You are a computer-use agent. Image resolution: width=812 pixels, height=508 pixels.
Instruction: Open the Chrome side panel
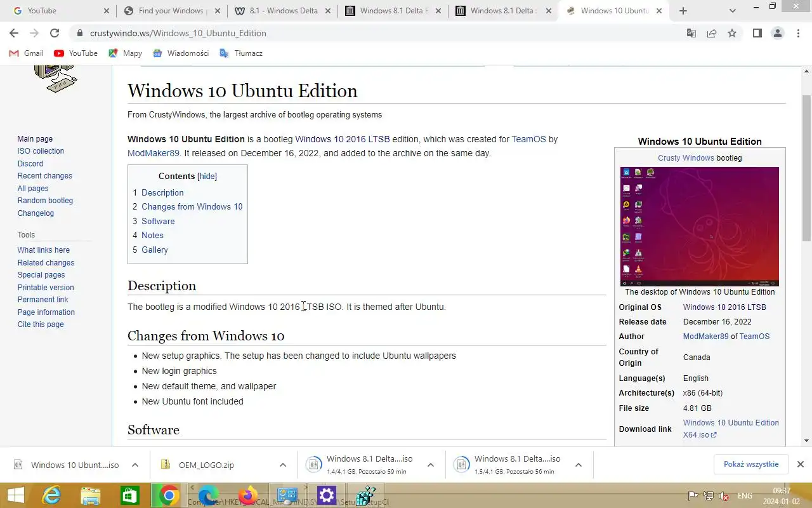(757, 33)
